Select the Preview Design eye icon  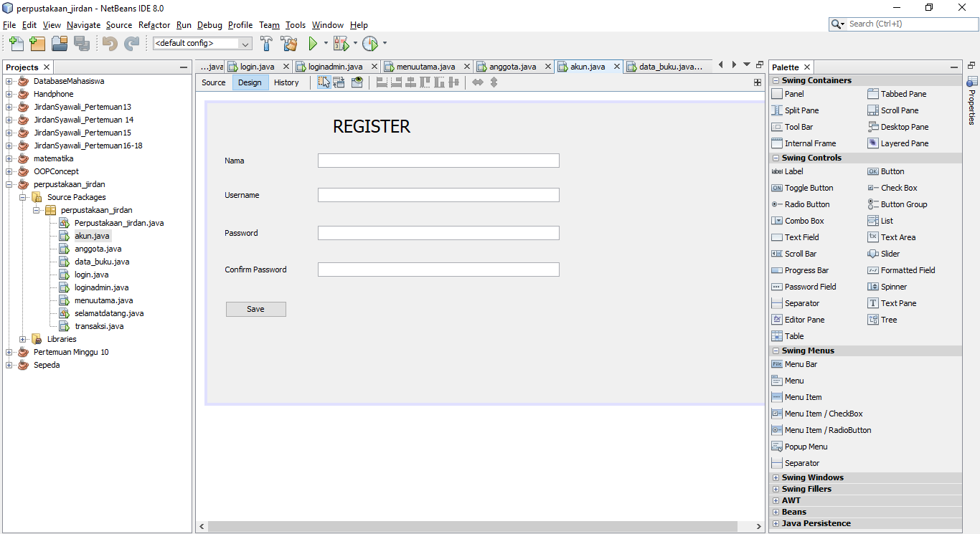click(357, 82)
